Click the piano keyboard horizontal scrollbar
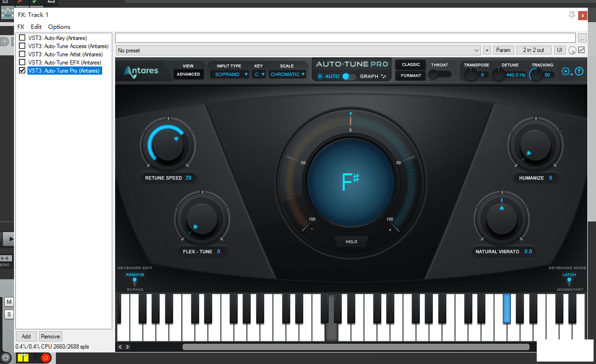 [x=356, y=347]
